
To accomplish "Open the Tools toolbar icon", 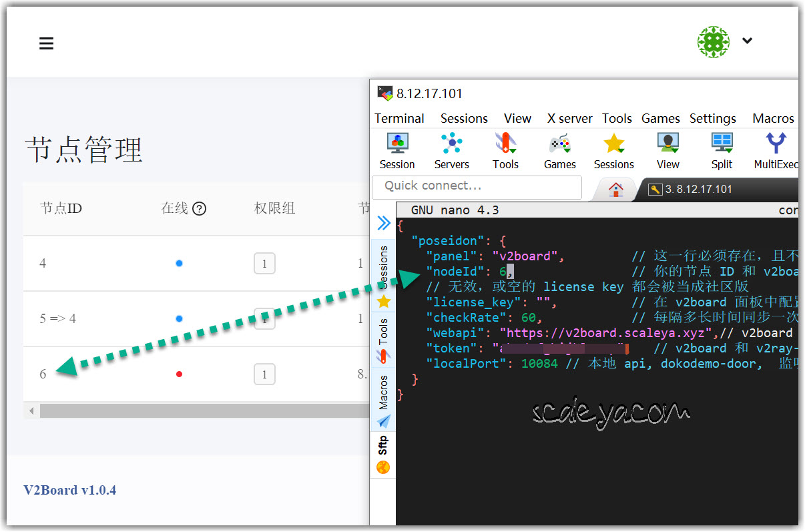I will [x=505, y=151].
